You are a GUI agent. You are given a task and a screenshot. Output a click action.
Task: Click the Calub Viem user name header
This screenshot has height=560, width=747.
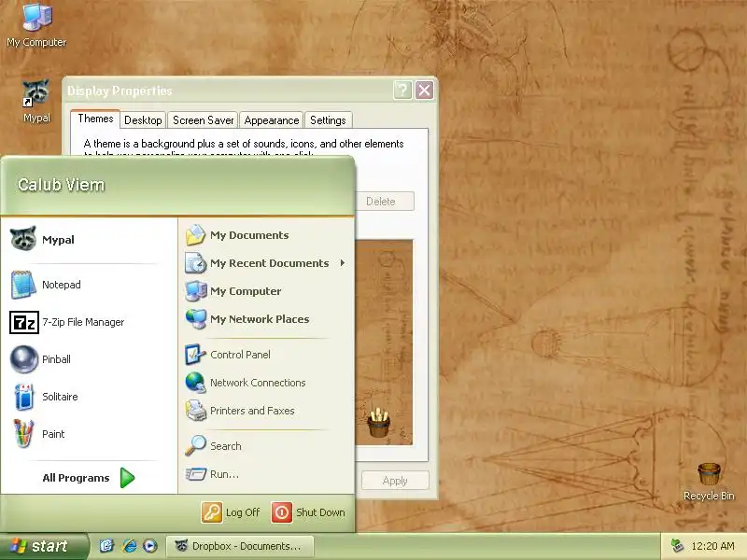click(x=61, y=185)
